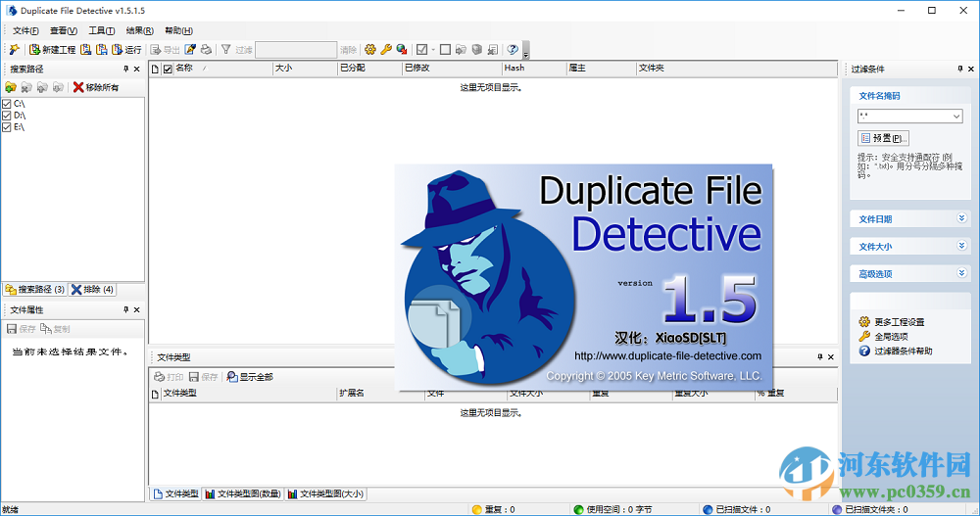Image resolution: width=980 pixels, height=516 pixels.
Task: Select the 文件类型图(大小) tab
Action: [325, 494]
